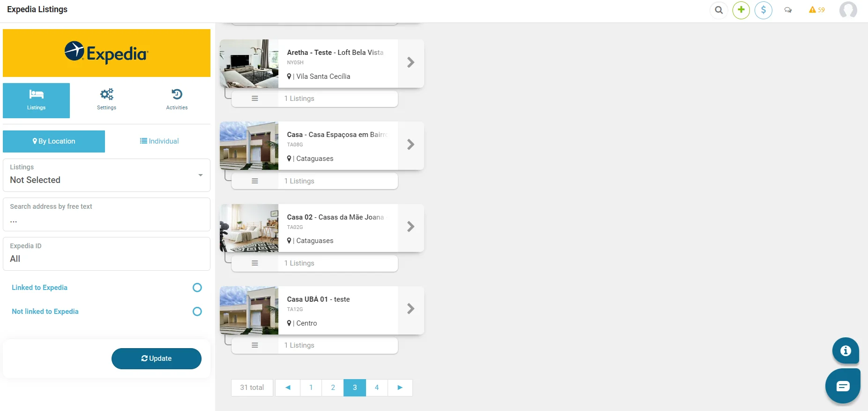Open the Casa UBÁ 01 thumbnail
Viewport: 868px width, 411px height.
[249, 310]
